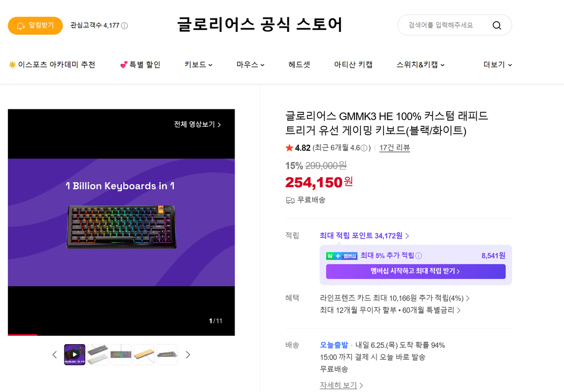
Task: Select the second thumbnail showing two keyboards
Action: (x=98, y=355)
